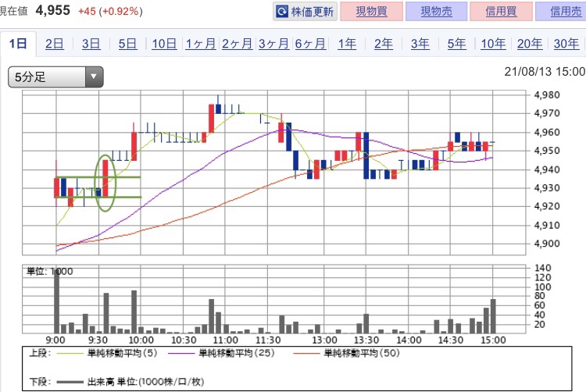Click the 4,900 price axis label
This screenshot has width=586, height=392.
(547, 244)
